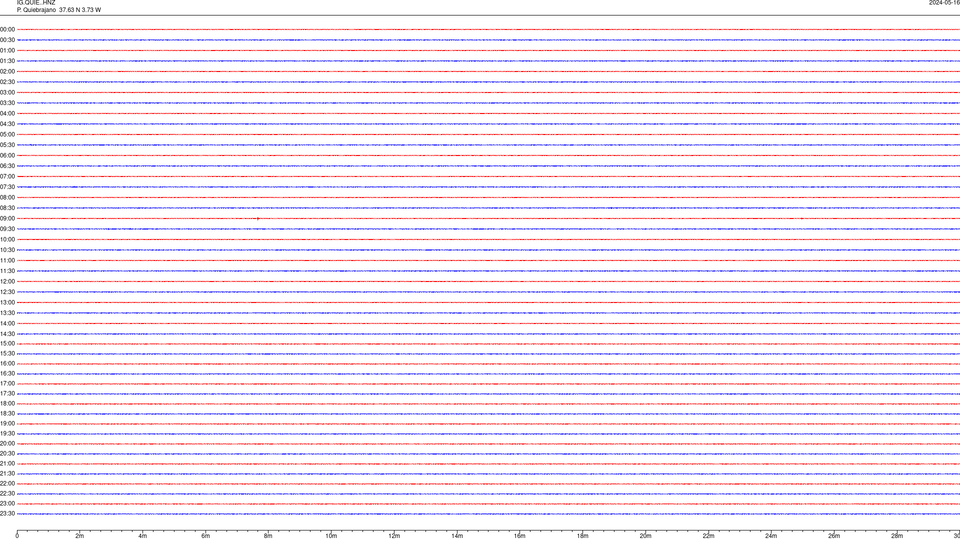This screenshot has width=960, height=540.
Task: Select the 03:30 time row label
Action: 7,103
